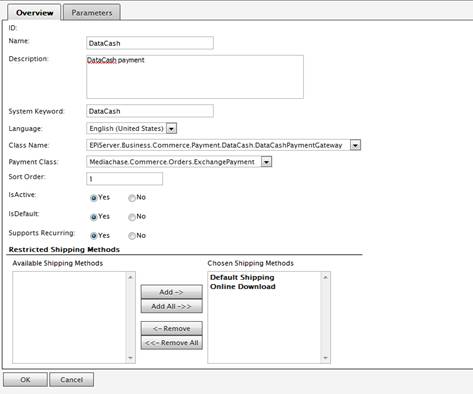Click down arrow of Chosen Shipping Methods scrollbar
The image size is (473, 394).
point(325,358)
